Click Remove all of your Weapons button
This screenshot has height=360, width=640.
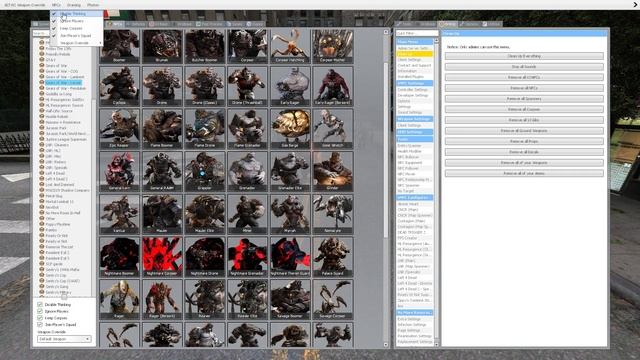click(524, 162)
